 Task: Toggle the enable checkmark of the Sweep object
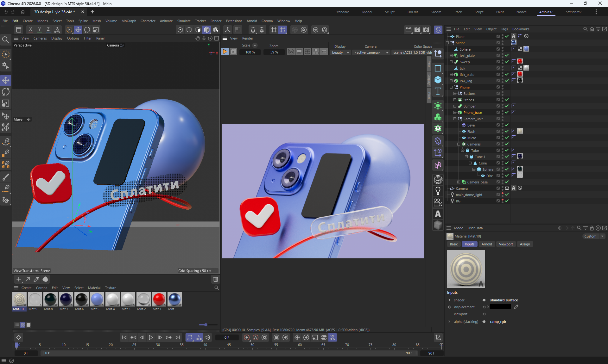pos(507,62)
